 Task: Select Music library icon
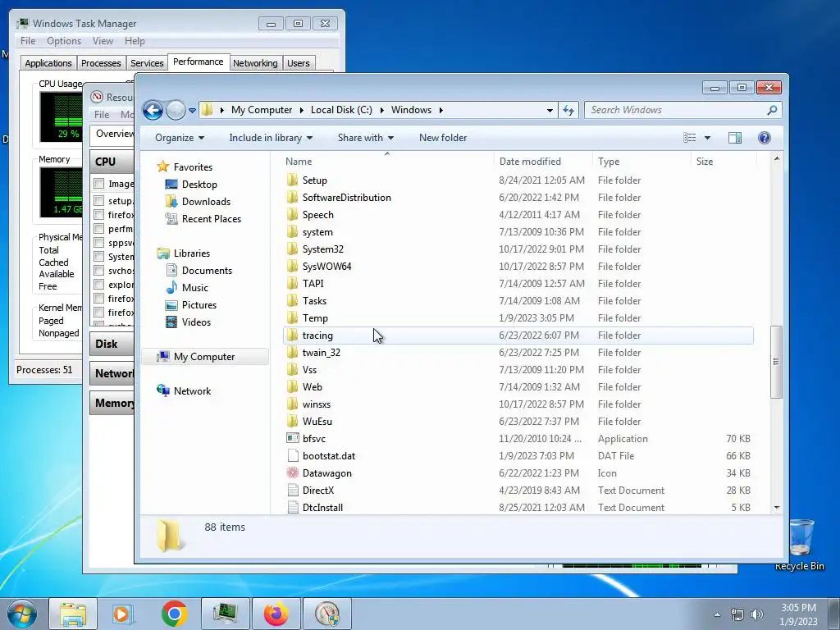click(x=171, y=288)
